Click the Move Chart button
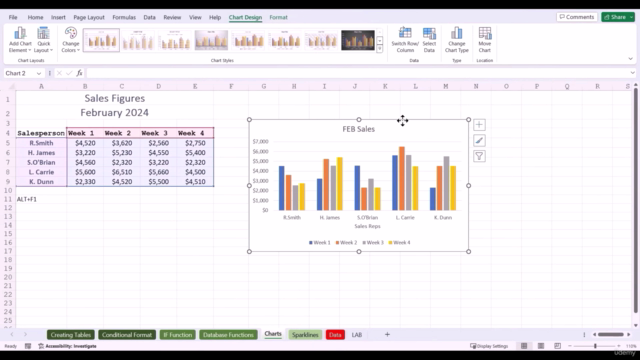 pos(484,40)
